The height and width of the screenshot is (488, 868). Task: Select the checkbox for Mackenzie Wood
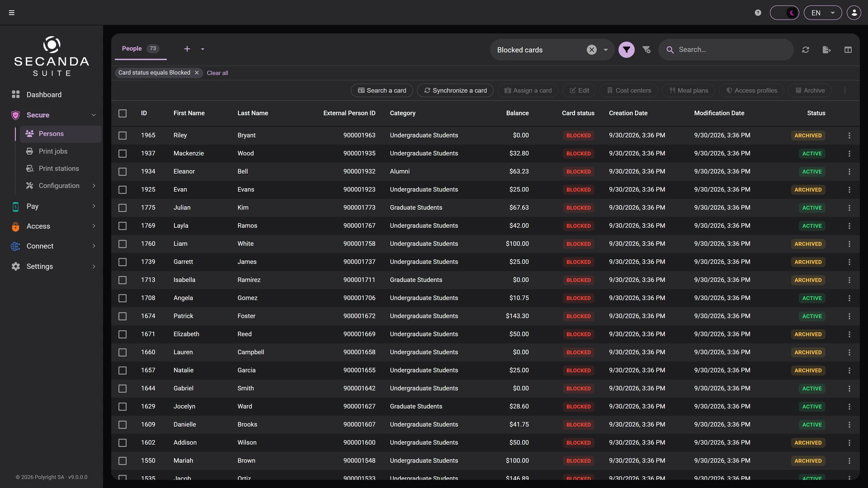(x=123, y=154)
